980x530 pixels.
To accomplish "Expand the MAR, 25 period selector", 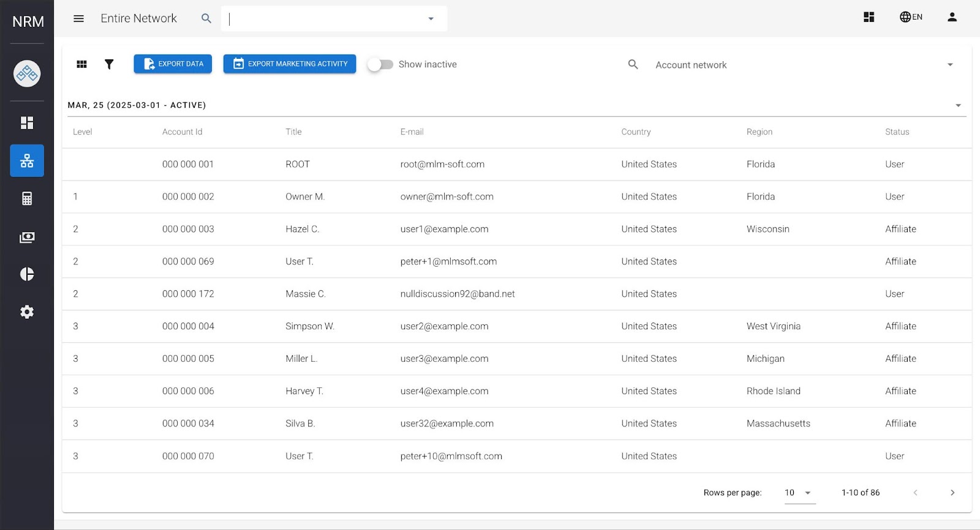I will [958, 105].
